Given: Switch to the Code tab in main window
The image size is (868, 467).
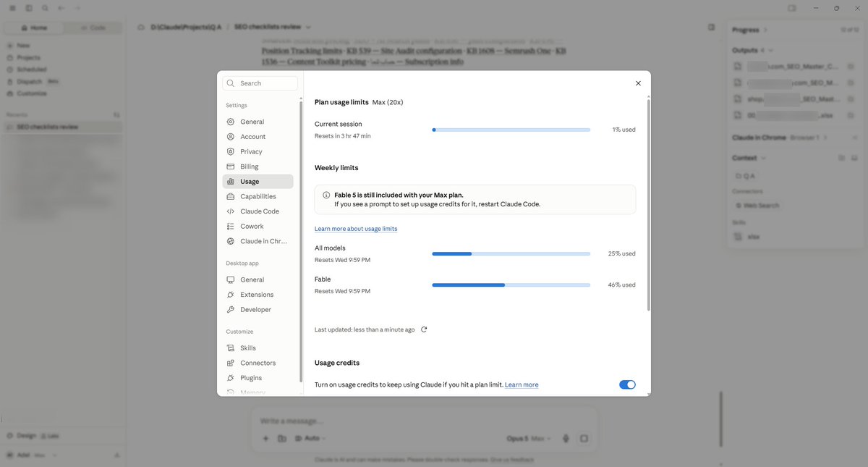Looking at the screenshot, I should click(93, 28).
